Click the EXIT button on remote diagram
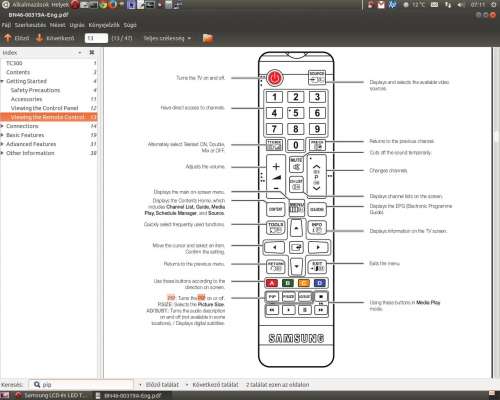The width and height of the screenshot is (500, 400). click(317, 266)
